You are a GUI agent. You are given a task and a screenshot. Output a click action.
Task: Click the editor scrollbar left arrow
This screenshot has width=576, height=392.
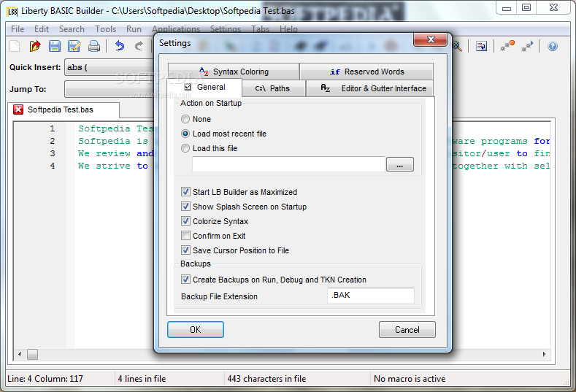tap(20, 354)
